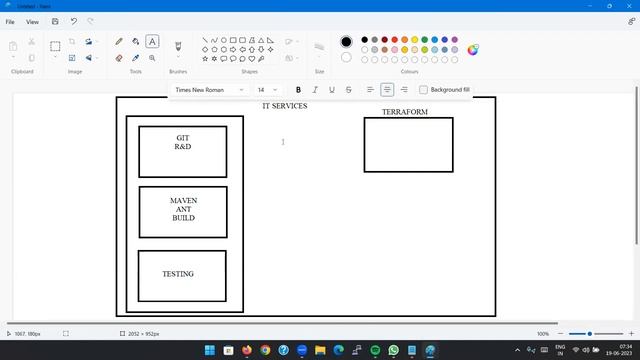640x360 pixels.
Task: Open Google Chrome from the taskbar
Action: (265, 350)
